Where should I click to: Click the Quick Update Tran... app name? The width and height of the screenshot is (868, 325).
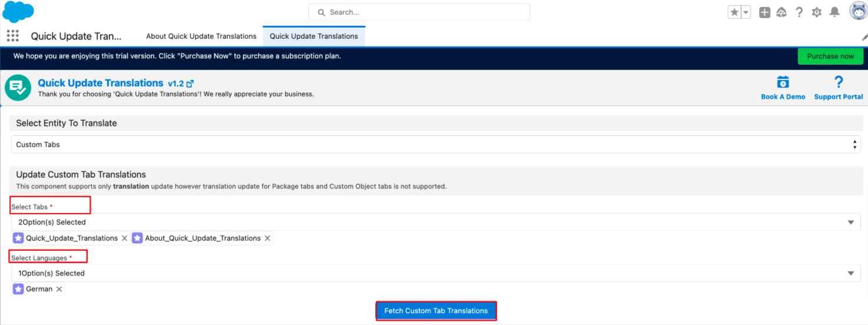tap(76, 36)
